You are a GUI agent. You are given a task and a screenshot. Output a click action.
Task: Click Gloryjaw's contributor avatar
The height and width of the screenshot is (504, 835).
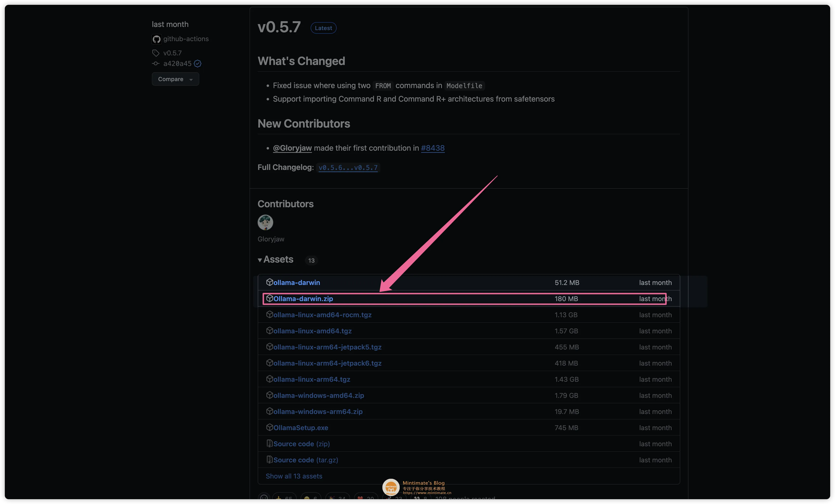pos(265,222)
